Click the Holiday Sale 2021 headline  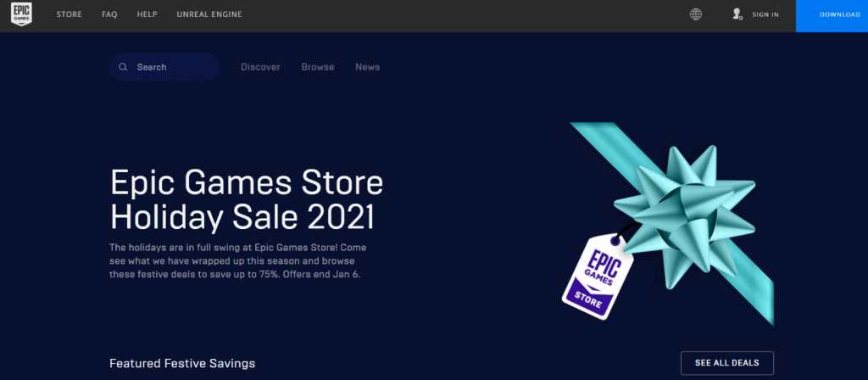click(247, 200)
